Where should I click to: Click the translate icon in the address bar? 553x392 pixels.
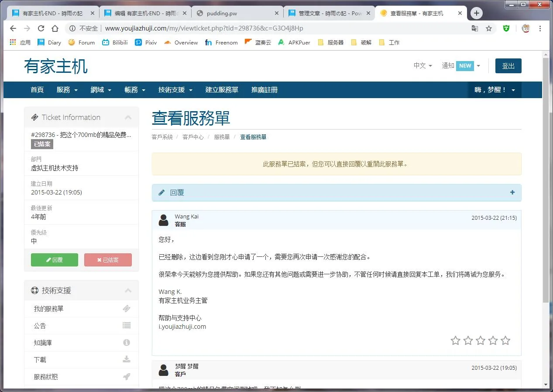475,28
